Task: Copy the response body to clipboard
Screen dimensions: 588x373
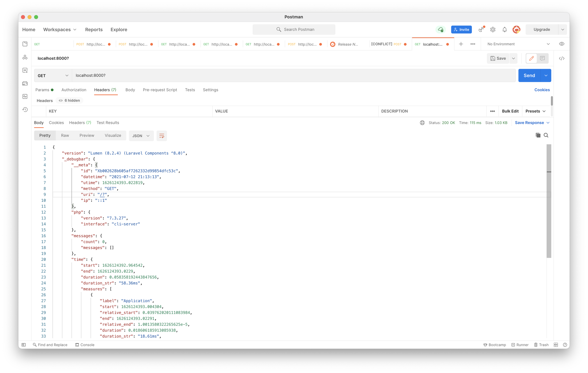Action: click(x=538, y=135)
